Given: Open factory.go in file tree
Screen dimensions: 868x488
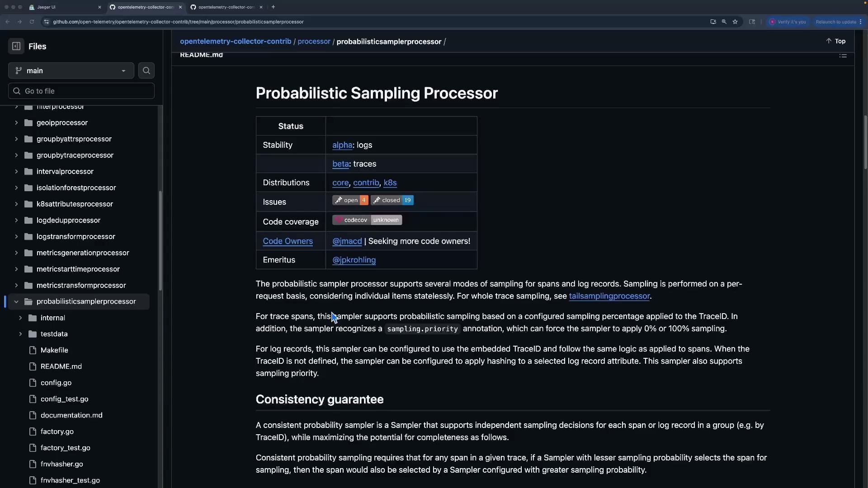Looking at the screenshot, I should pos(57,432).
